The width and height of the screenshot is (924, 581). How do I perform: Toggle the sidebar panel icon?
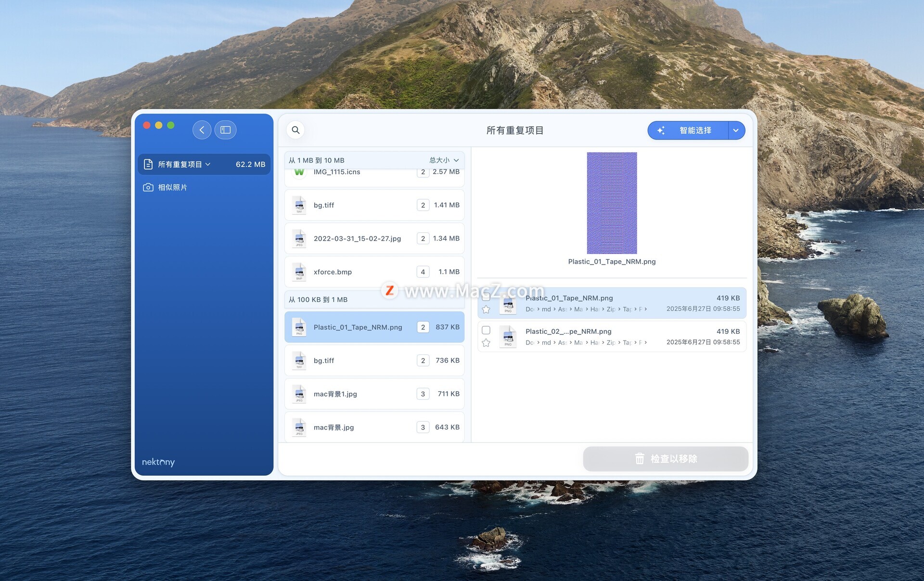(225, 130)
